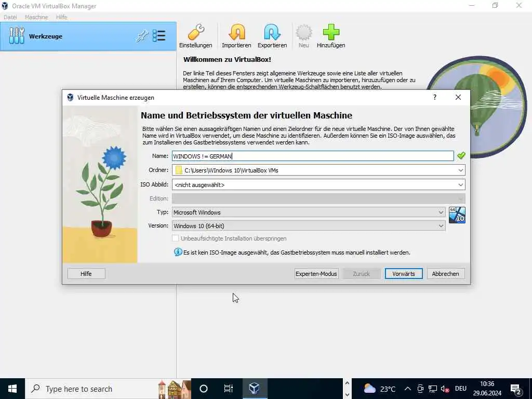The image size is (532, 399).
Task: Click the pin icon in Werkzeuge row
Action: tap(142, 36)
